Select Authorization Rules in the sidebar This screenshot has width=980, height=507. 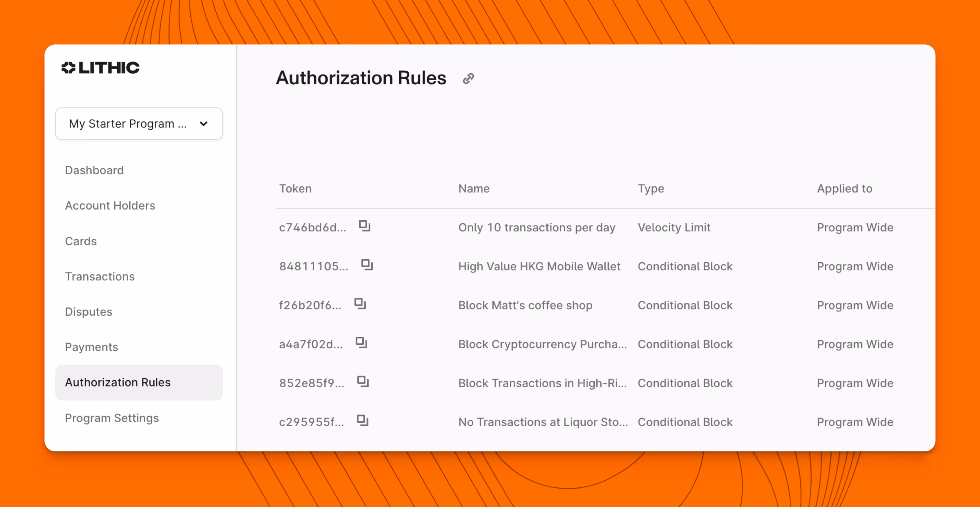139,383
